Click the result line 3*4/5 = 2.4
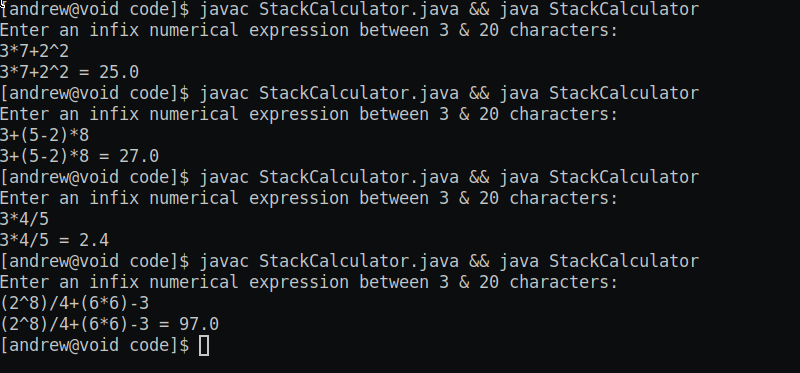The height and width of the screenshot is (373, 800). [x=55, y=240]
